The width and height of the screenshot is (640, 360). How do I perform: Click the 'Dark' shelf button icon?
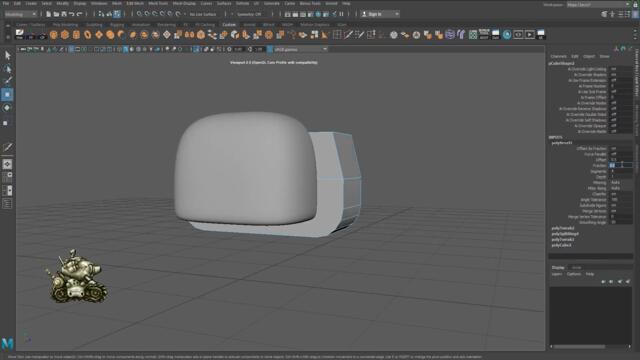tap(495, 35)
